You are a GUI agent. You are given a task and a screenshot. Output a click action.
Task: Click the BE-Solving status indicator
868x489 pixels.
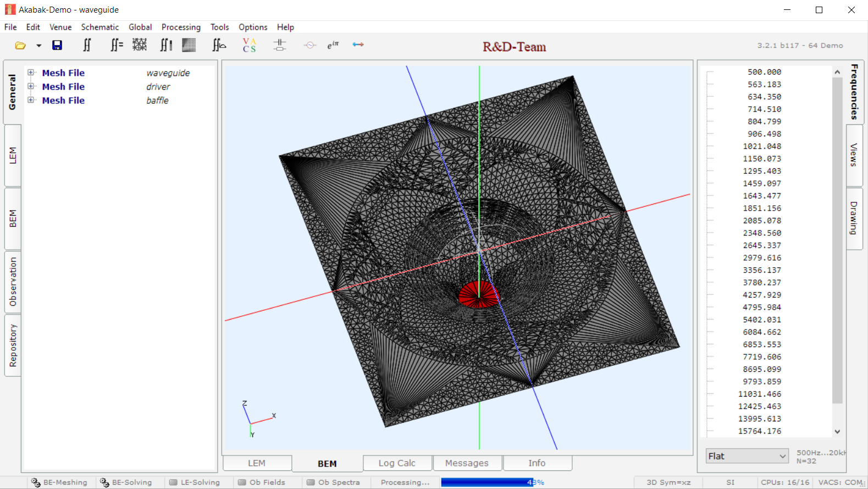tap(126, 482)
